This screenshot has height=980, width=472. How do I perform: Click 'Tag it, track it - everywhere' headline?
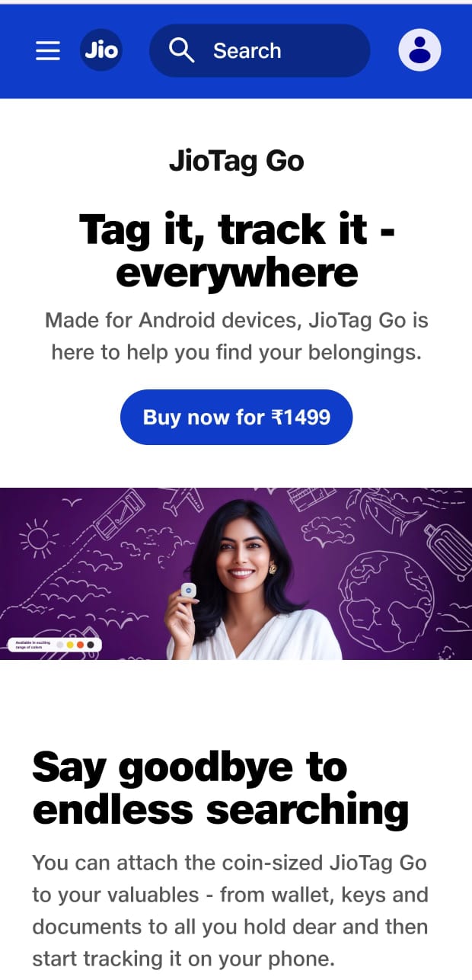click(x=237, y=250)
